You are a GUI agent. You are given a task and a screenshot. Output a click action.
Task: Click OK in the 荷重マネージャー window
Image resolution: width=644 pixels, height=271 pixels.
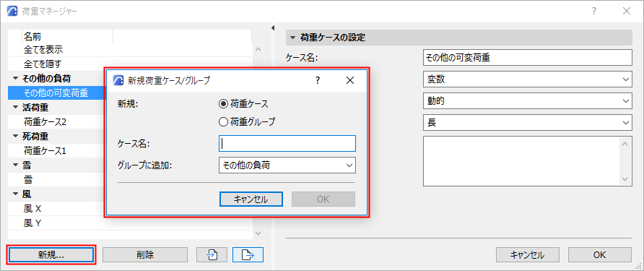[x=600, y=255]
